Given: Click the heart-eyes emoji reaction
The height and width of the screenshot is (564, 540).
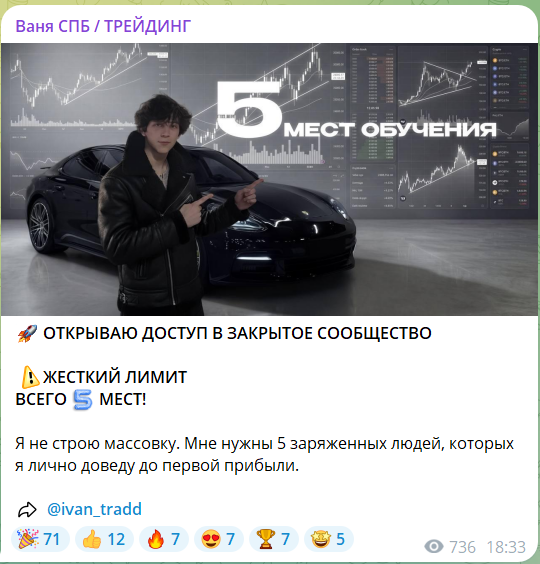Looking at the screenshot, I should [x=219, y=539].
